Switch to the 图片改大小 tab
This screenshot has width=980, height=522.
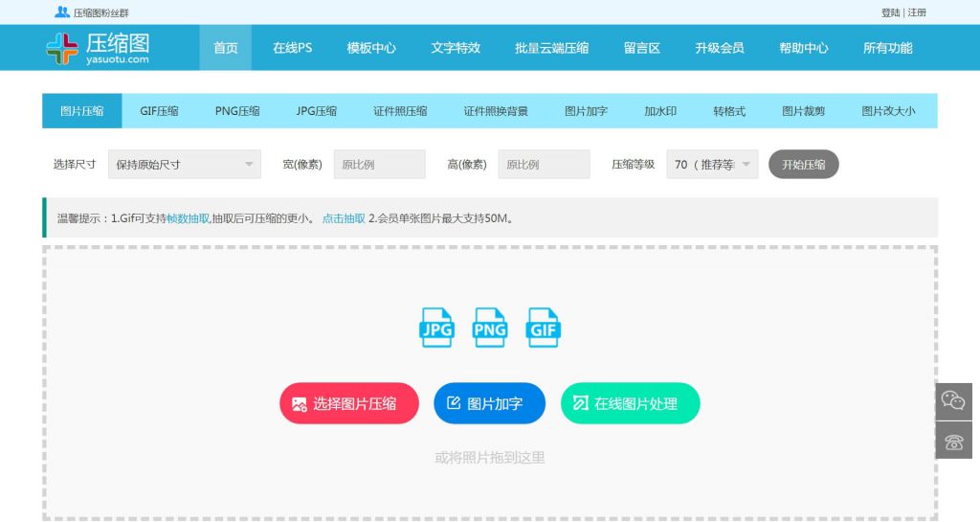point(888,111)
